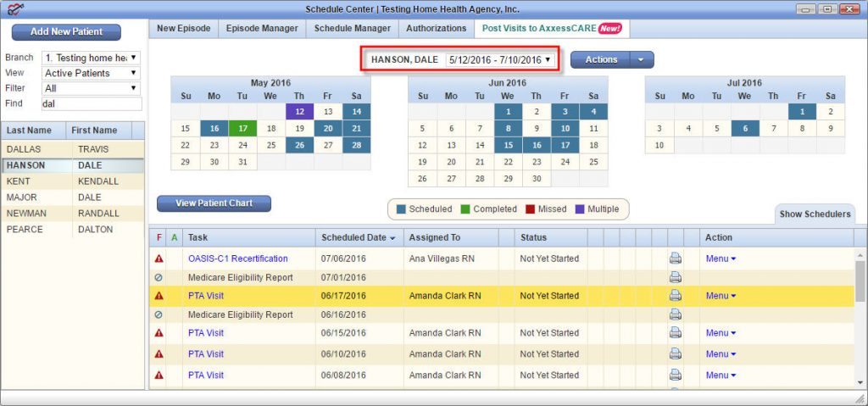Open Menu for 06/10/2016 PTA Visit

[721, 354]
